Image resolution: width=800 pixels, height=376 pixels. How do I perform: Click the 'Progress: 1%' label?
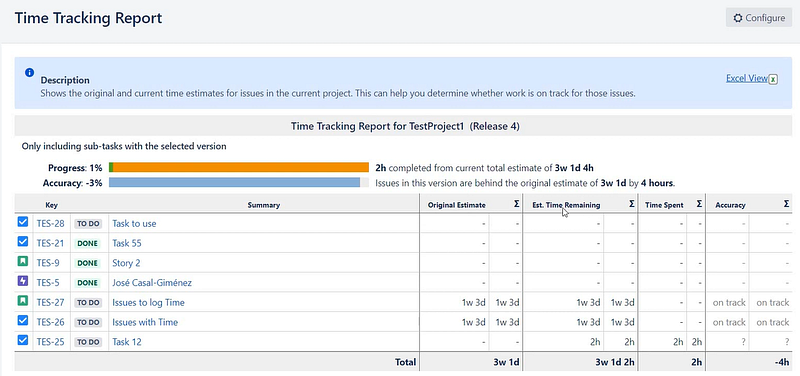[x=75, y=168]
